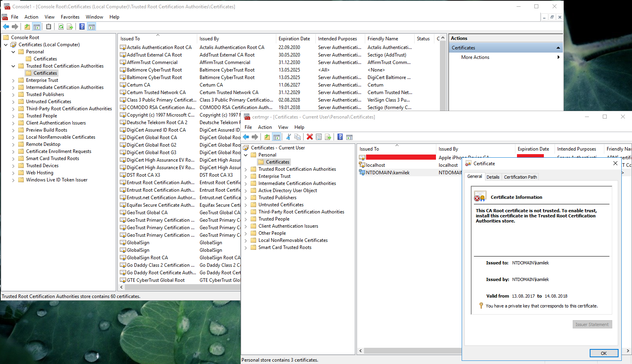
Task: Sort by Intended Purposes column in certmgr
Action: click(x=579, y=149)
